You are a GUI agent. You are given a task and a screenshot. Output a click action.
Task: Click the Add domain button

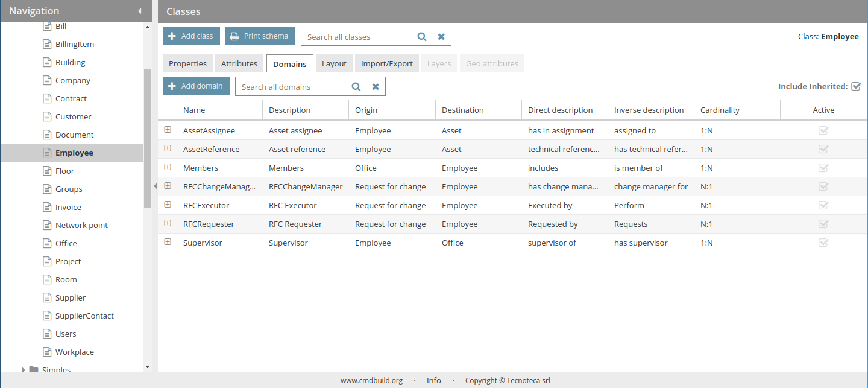click(x=196, y=86)
